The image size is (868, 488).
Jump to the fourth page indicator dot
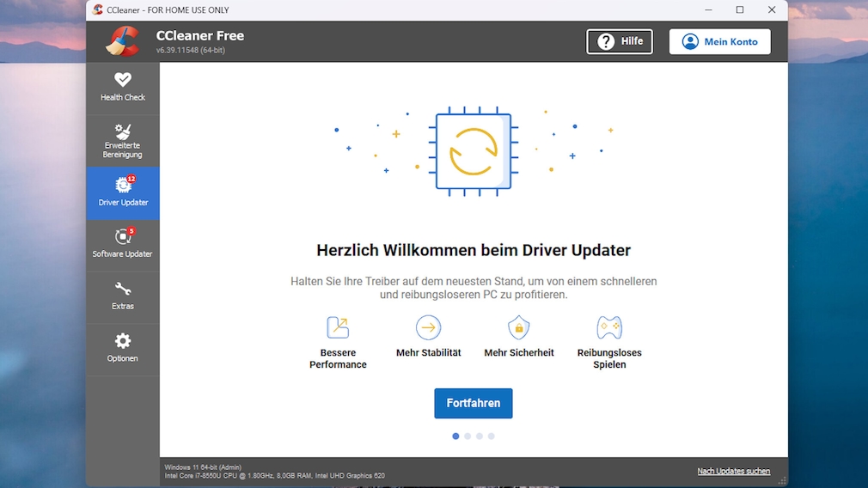(492, 436)
